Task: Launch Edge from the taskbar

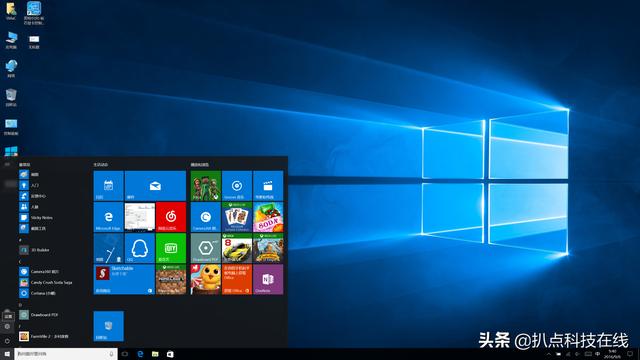Action: [x=140, y=354]
